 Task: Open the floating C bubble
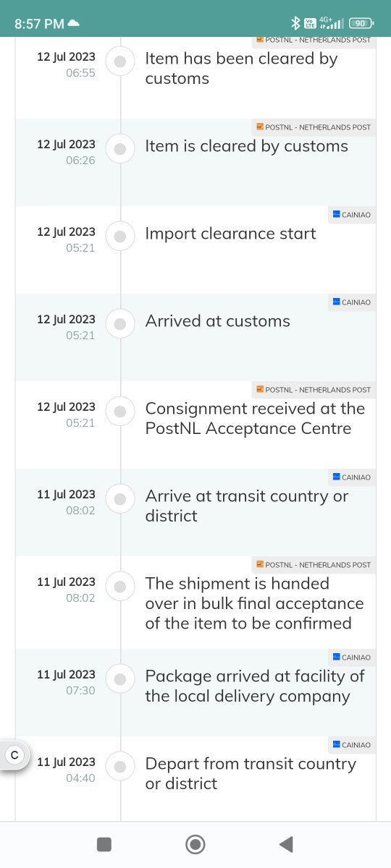(14, 755)
